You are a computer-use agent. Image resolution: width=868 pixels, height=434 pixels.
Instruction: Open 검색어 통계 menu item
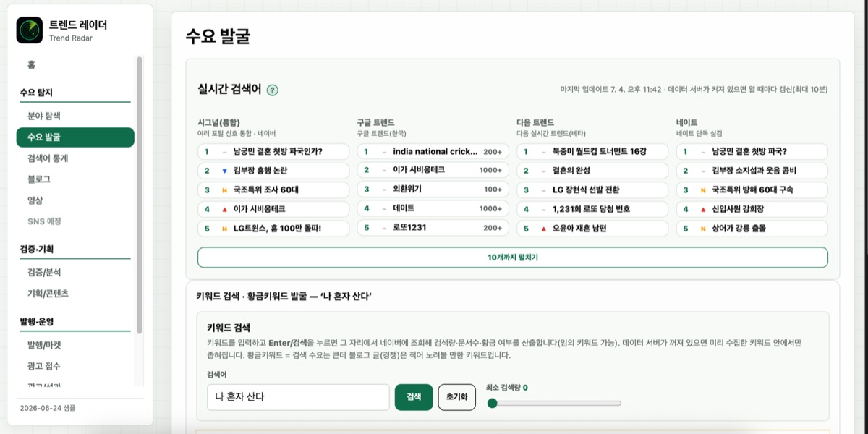click(48, 158)
